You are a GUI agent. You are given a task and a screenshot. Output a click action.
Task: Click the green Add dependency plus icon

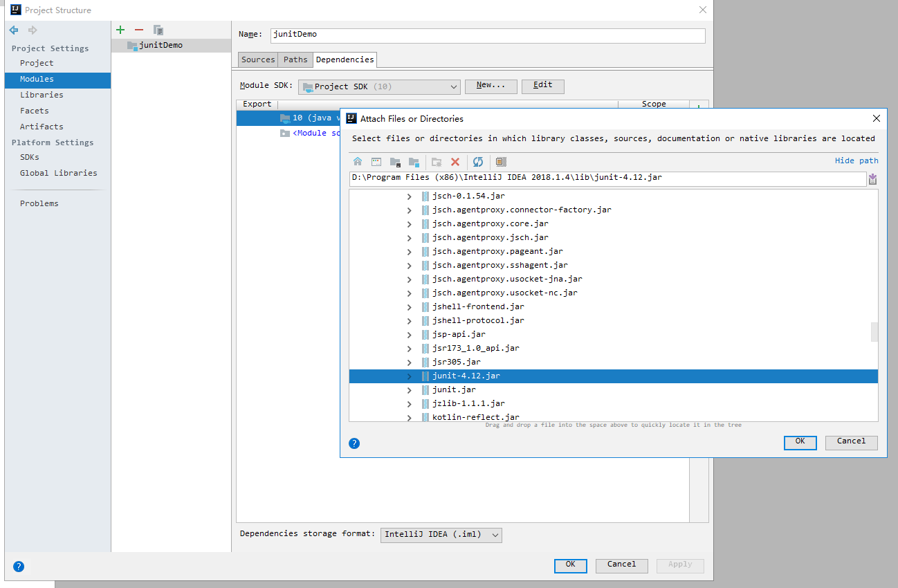(699, 105)
